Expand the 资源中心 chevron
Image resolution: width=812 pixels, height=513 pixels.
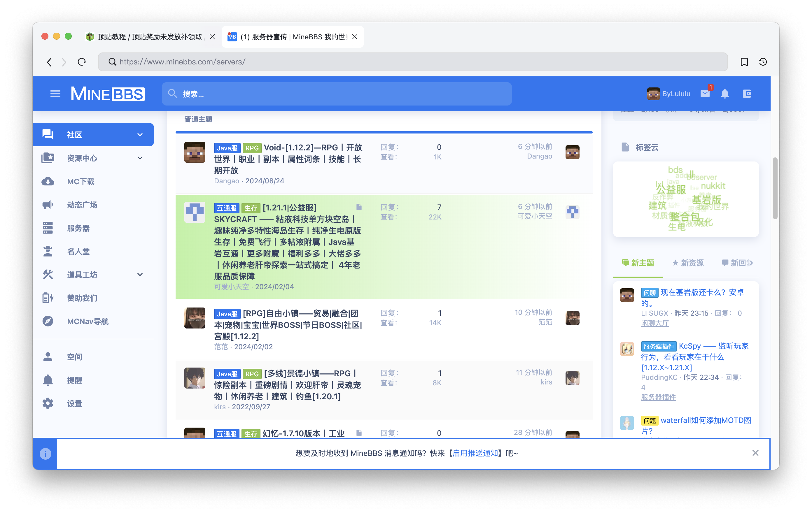pos(140,158)
